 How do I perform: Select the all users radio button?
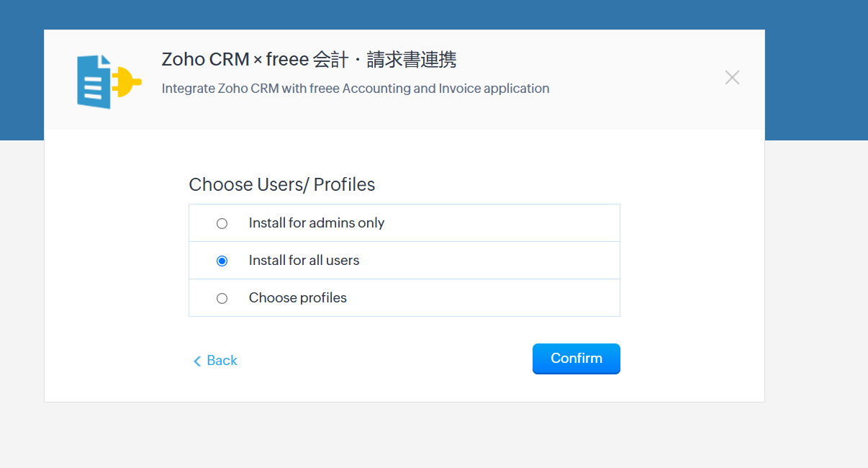[x=222, y=261]
